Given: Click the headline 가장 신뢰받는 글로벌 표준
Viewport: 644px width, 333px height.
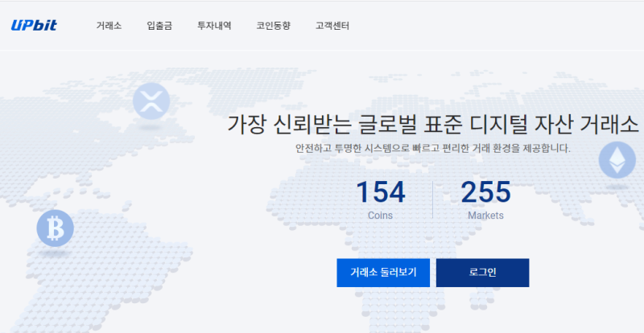Looking at the screenshot, I should tap(345, 125).
